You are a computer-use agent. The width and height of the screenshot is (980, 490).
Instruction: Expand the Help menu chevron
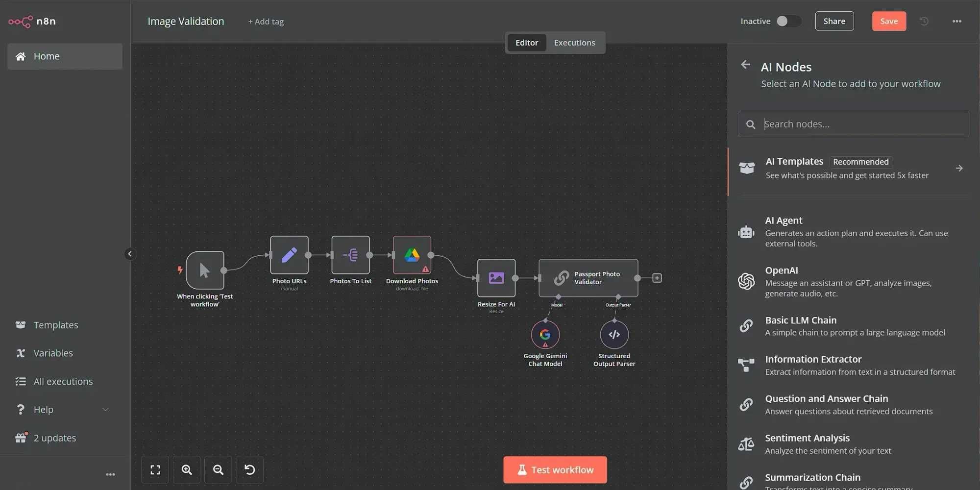click(x=105, y=410)
